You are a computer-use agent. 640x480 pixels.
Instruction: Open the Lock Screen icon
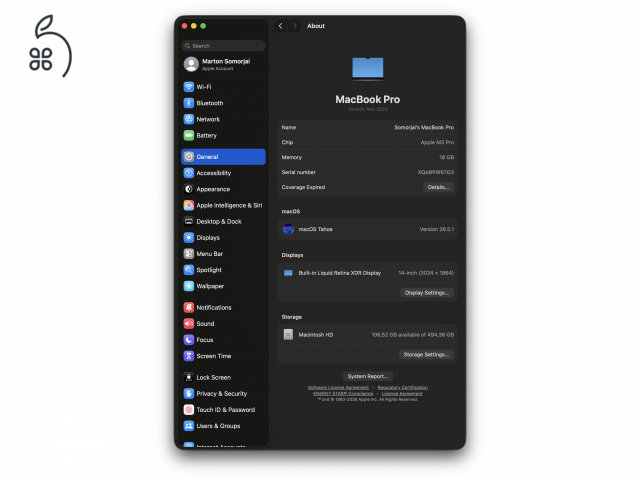coord(189,377)
